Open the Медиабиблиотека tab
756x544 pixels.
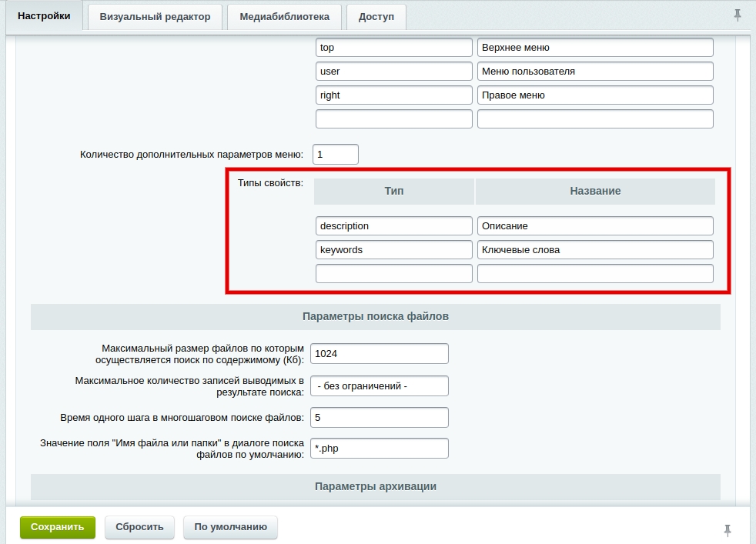pos(284,17)
